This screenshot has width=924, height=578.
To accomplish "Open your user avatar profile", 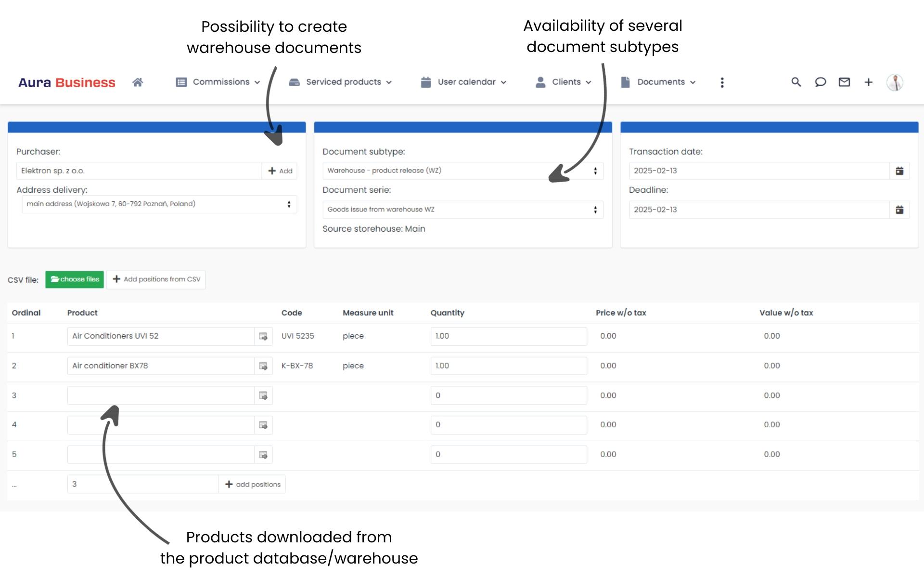I will pyautogui.click(x=895, y=82).
